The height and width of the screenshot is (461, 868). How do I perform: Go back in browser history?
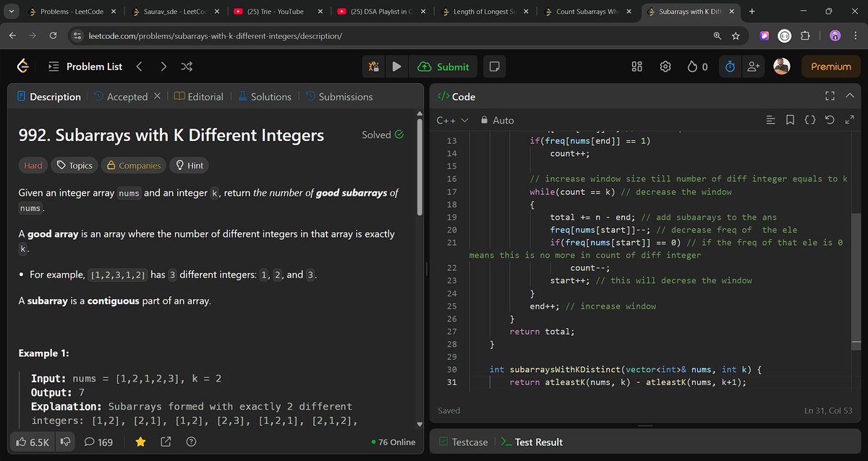point(13,36)
